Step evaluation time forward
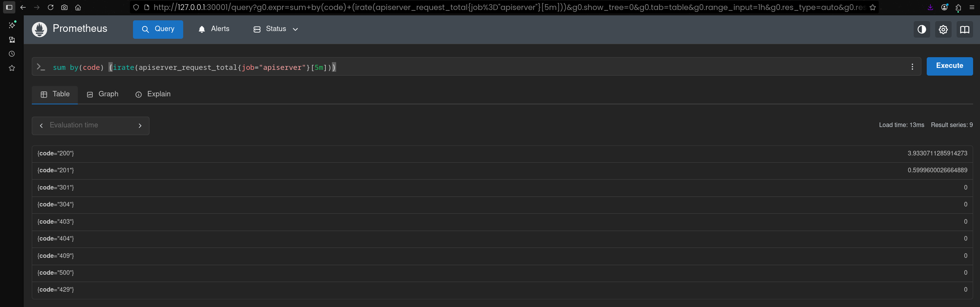 click(x=140, y=126)
